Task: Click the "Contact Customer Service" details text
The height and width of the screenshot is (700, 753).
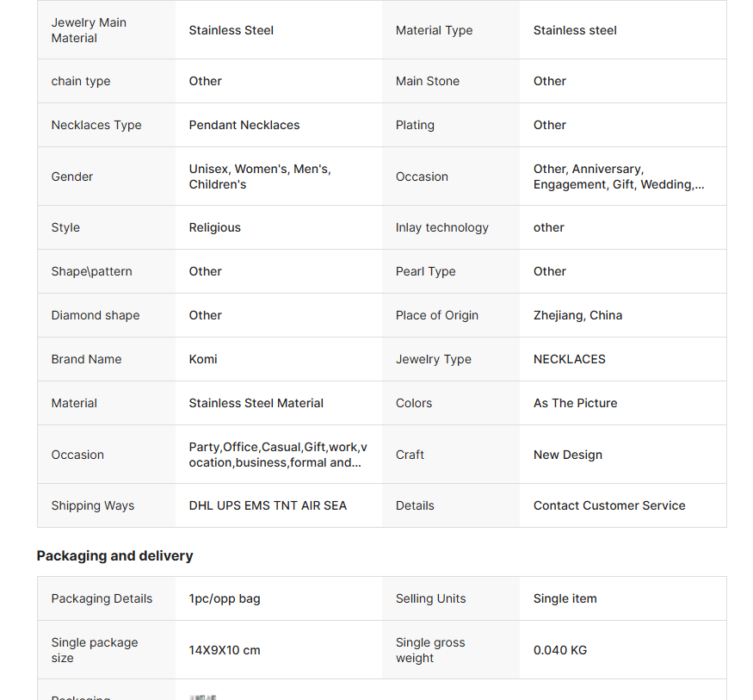Action: (x=609, y=505)
